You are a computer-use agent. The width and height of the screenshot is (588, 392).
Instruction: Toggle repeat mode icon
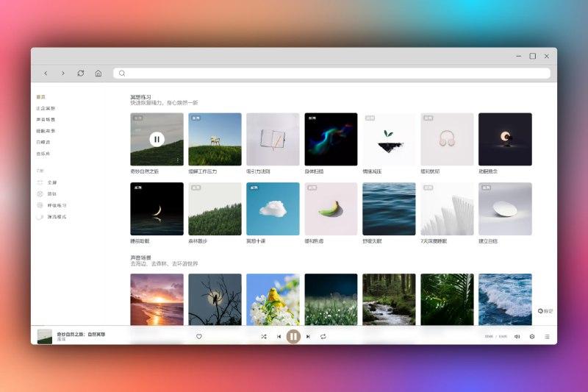[x=323, y=337]
